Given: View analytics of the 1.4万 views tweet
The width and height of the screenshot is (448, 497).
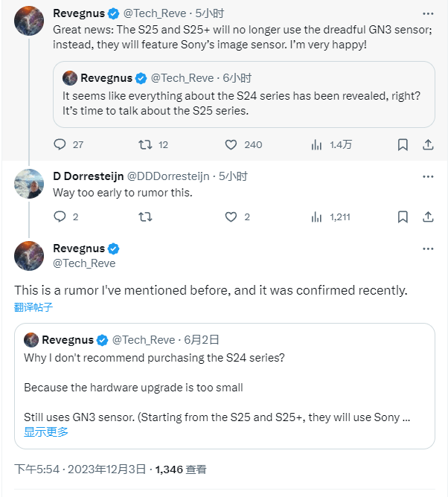Looking at the screenshot, I should point(316,144).
